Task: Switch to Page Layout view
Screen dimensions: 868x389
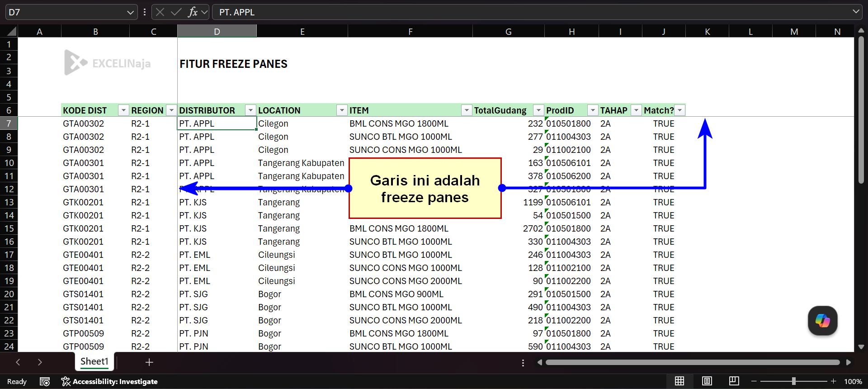Action: pyautogui.click(x=707, y=381)
